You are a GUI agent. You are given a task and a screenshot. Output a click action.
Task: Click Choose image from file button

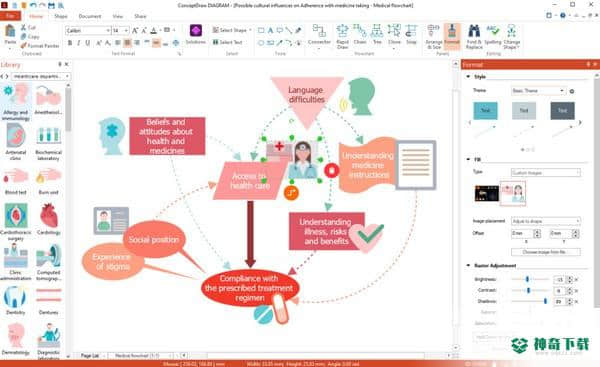coord(546,252)
